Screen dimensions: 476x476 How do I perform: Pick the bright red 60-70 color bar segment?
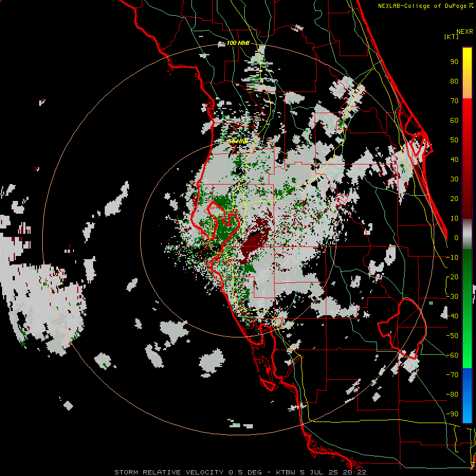[x=467, y=111]
